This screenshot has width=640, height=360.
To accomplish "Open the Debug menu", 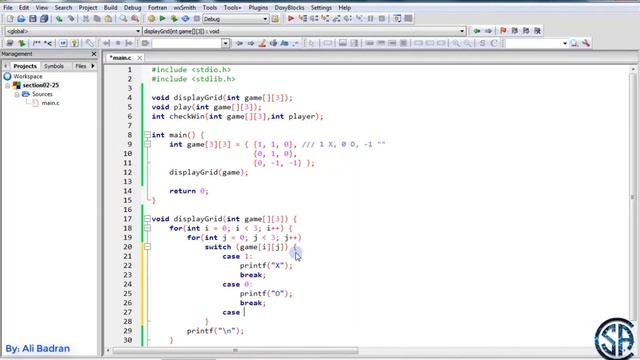I will 132,7.
